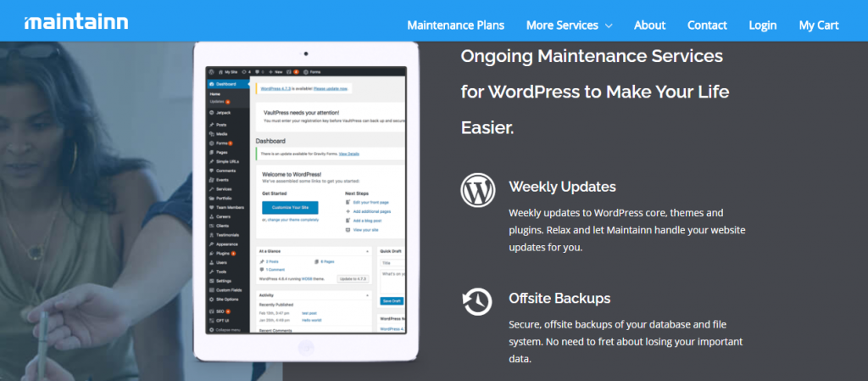Viewport: 868px width, 381px height.
Task: Click the Login link
Action: [762, 25]
